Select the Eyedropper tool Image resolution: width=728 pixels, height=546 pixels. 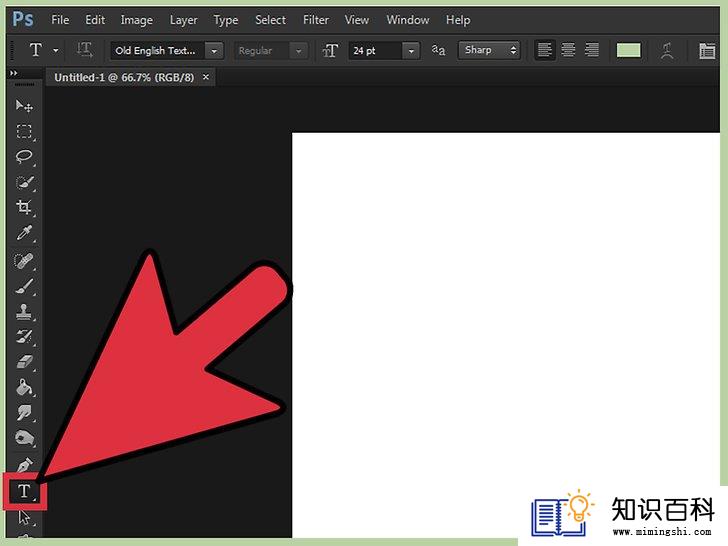(24, 233)
